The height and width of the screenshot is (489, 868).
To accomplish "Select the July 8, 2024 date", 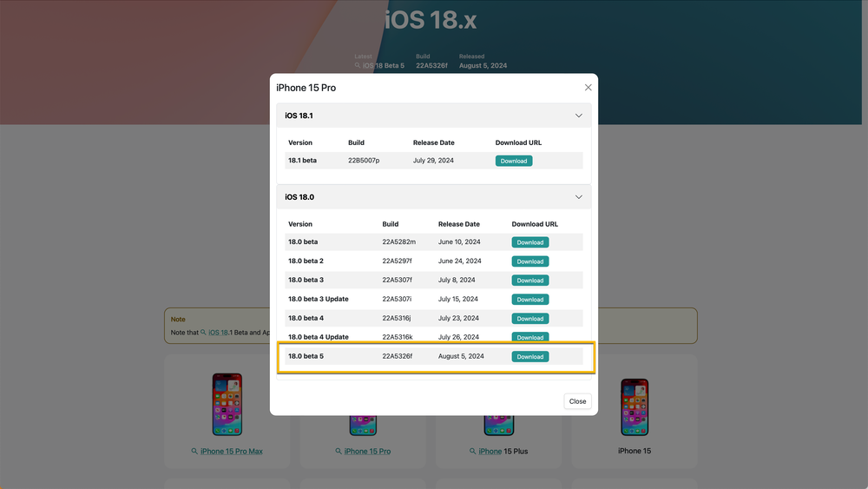I will [457, 281].
